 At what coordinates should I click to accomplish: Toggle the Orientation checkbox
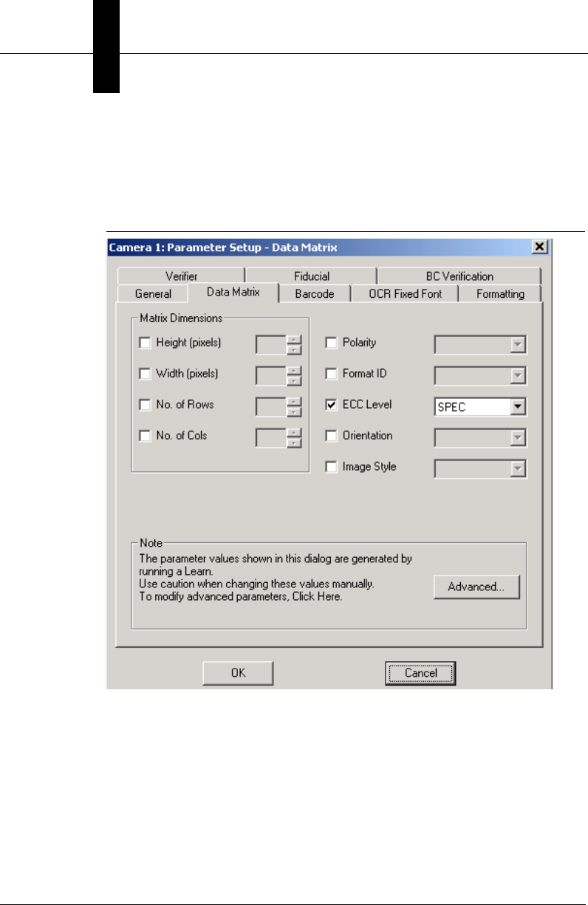pos(332,436)
